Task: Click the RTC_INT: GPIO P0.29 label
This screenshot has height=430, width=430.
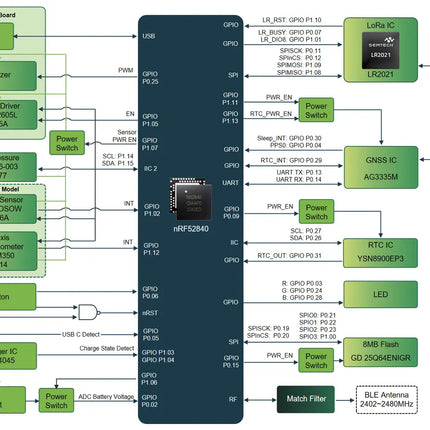Action: (x=291, y=160)
